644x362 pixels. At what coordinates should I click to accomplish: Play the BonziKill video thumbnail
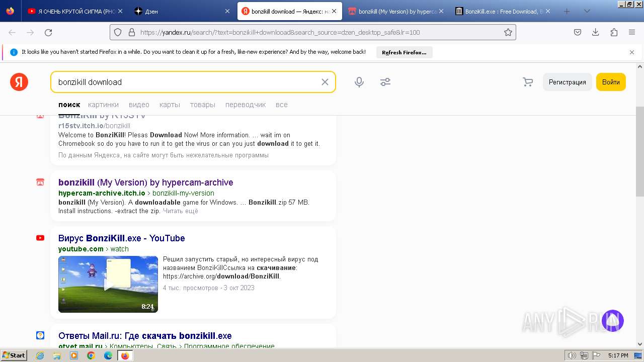click(x=108, y=284)
